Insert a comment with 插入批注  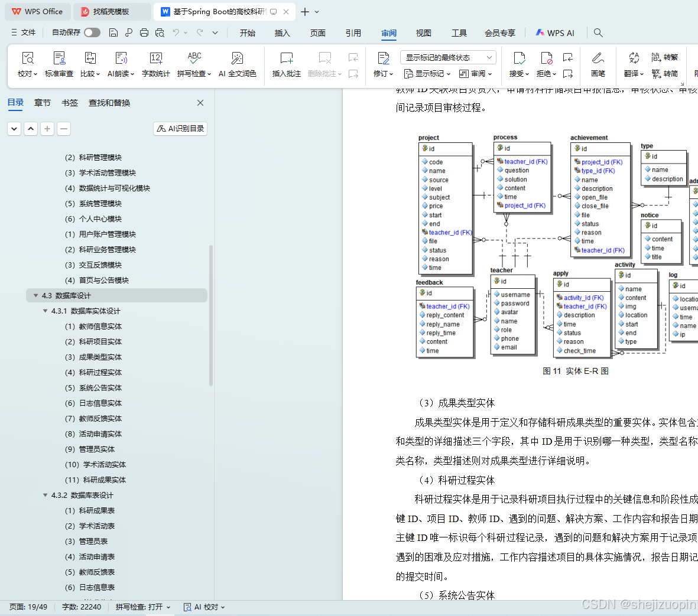[x=286, y=64]
